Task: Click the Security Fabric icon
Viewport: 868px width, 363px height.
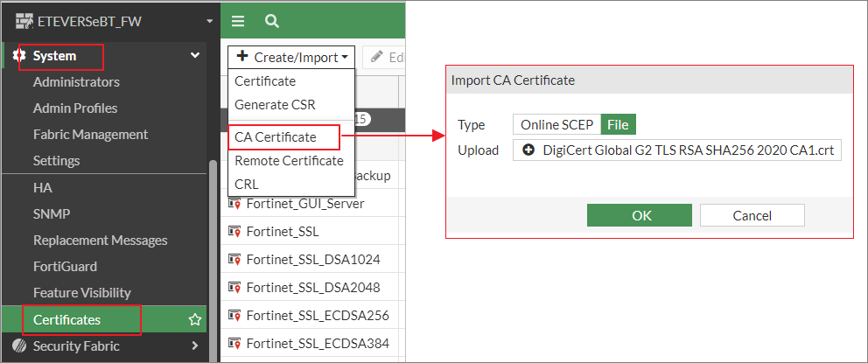Action: 19,346
